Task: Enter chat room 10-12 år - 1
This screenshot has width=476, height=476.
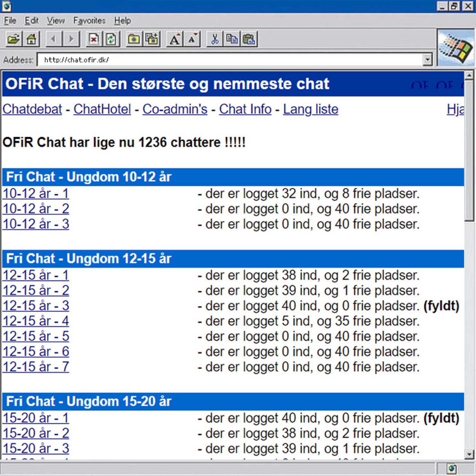Action: coord(36,194)
